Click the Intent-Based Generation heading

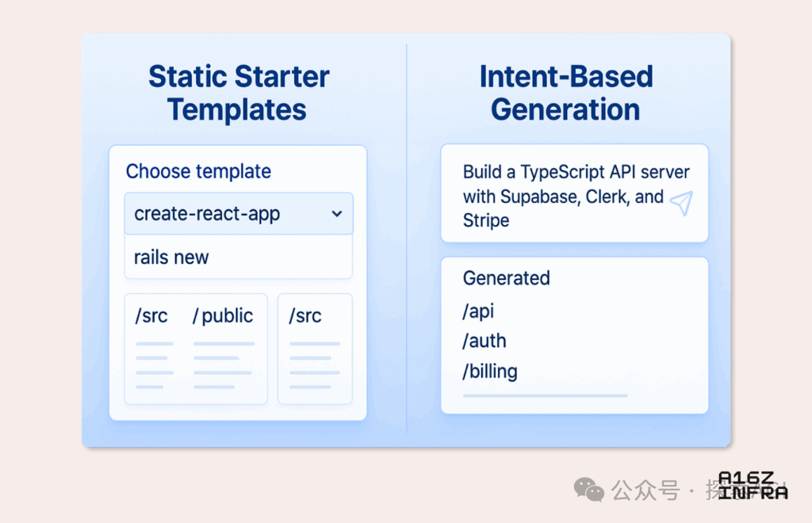click(x=566, y=94)
